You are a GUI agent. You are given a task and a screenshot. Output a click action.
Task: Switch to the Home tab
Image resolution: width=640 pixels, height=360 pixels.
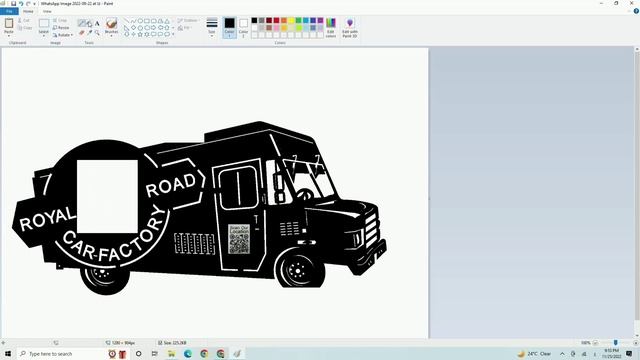coord(28,11)
